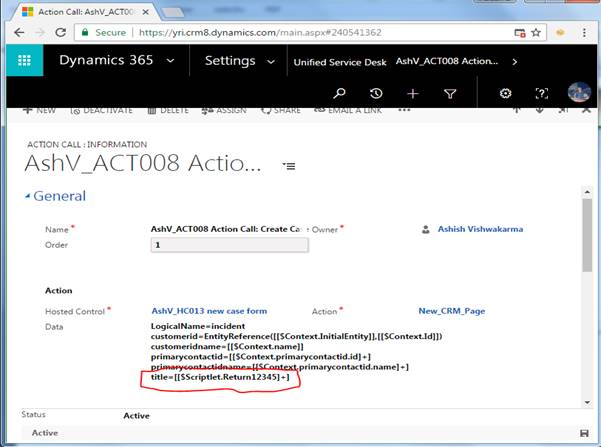This screenshot has width=601, height=447.
Task: Click DELETE in the command bar
Action: point(168,110)
